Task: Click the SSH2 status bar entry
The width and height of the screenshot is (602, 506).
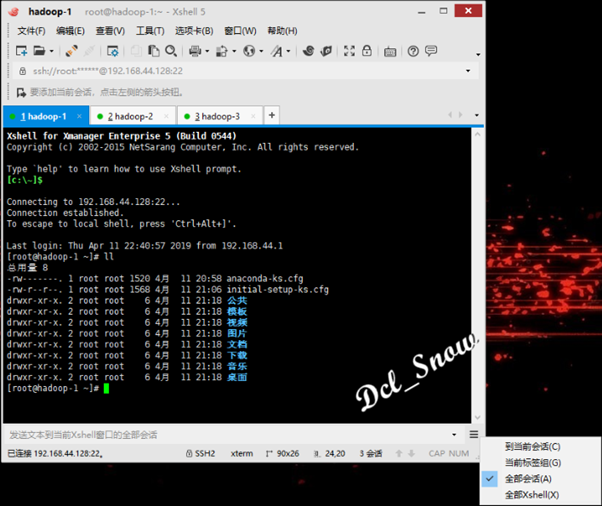Action: click(200, 453)
